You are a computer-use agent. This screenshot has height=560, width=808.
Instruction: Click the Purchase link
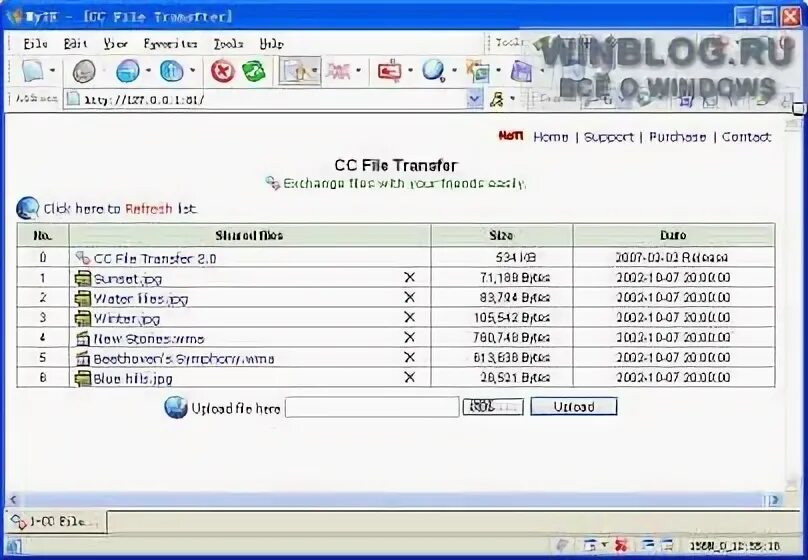click(x=677, y=137)
